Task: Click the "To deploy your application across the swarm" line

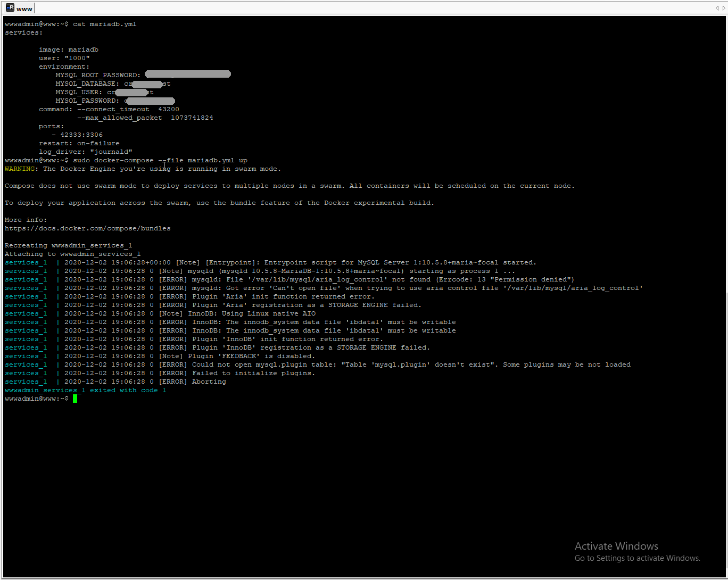Action: click(x=220, y=203)
